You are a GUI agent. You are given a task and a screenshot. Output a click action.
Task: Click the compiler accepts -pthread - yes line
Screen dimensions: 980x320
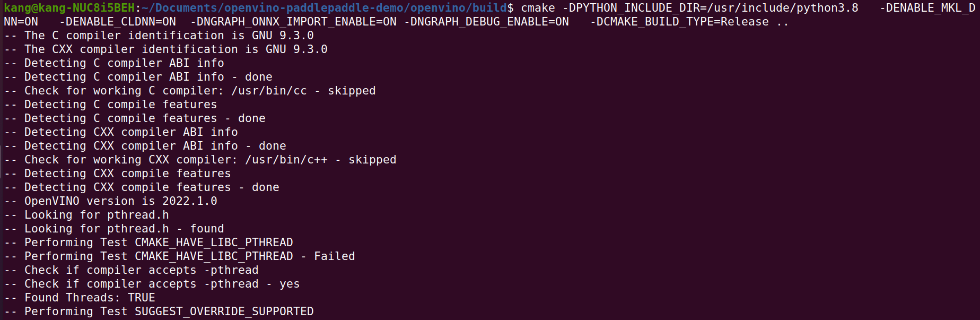pyautogui.click(x=152, y=284)
